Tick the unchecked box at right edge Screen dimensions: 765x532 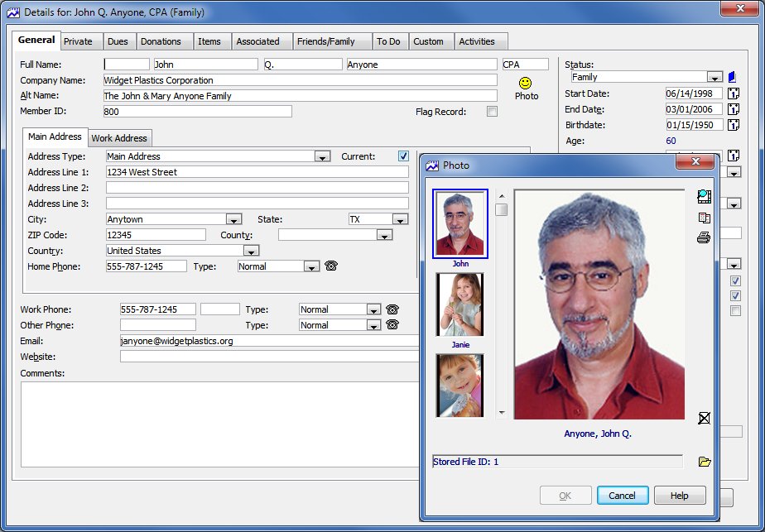click(735, 310)
